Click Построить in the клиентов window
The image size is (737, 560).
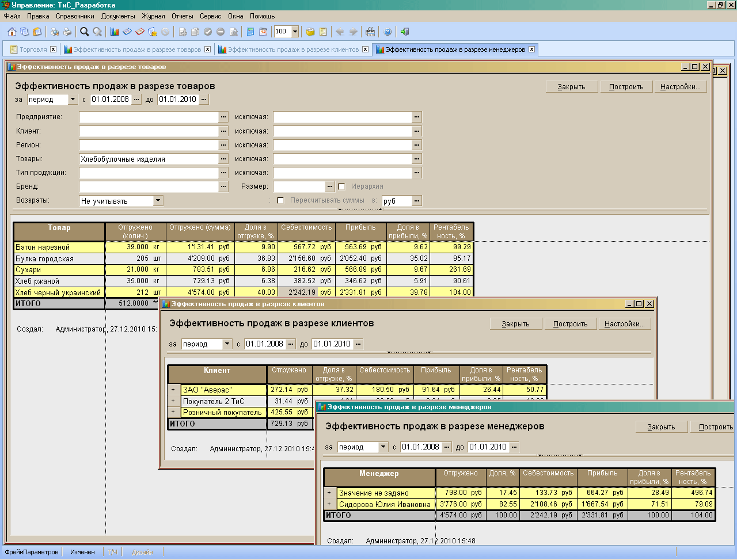click(570, 324)
